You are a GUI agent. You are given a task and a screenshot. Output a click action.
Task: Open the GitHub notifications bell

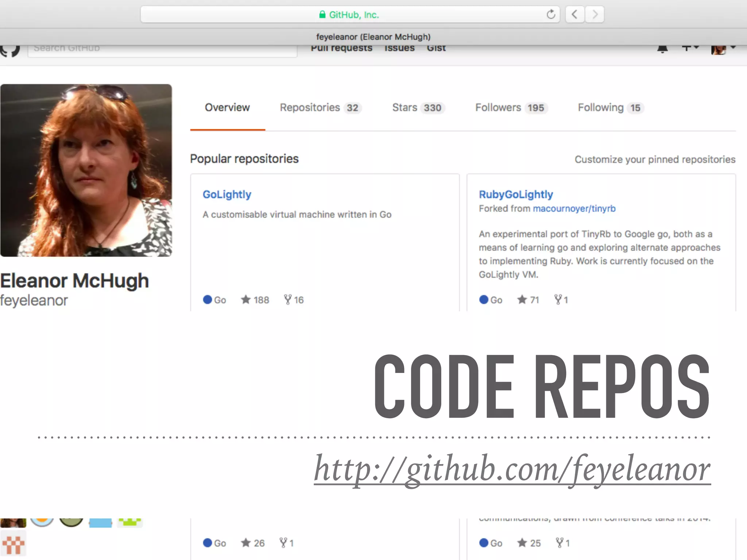pos(662,49)
